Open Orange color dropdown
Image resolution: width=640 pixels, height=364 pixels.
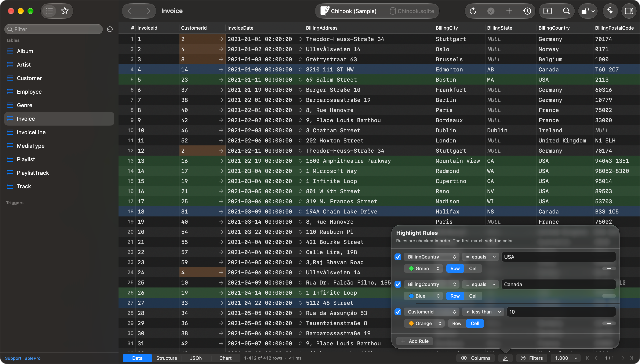[x=424, y=323]
